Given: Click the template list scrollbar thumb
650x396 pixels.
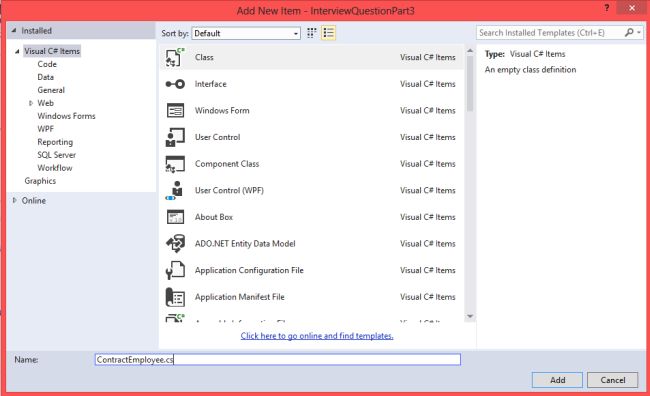Looking at the screenshot, I should [x=470, y=83].
